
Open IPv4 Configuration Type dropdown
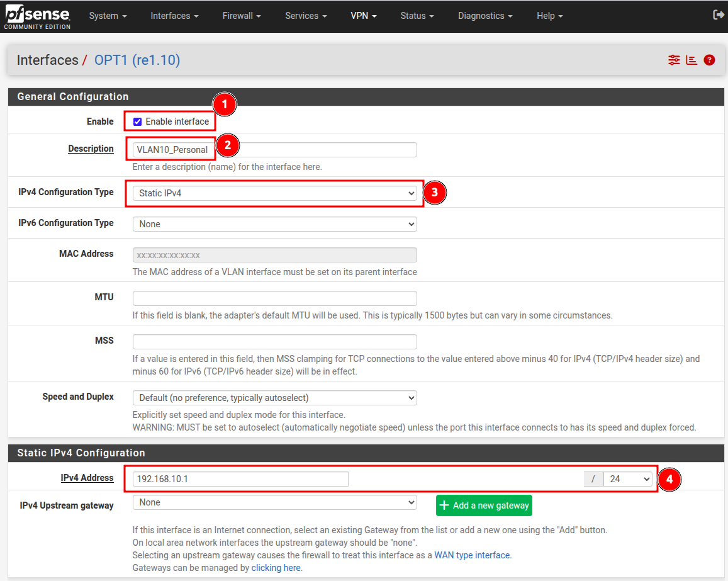(275, 193)
